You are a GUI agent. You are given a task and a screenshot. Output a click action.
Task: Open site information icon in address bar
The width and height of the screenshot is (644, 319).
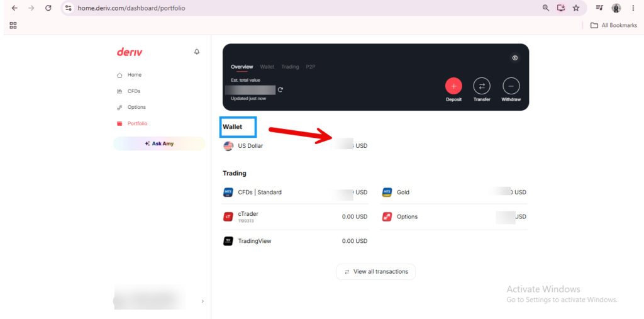tap(68, 8)
